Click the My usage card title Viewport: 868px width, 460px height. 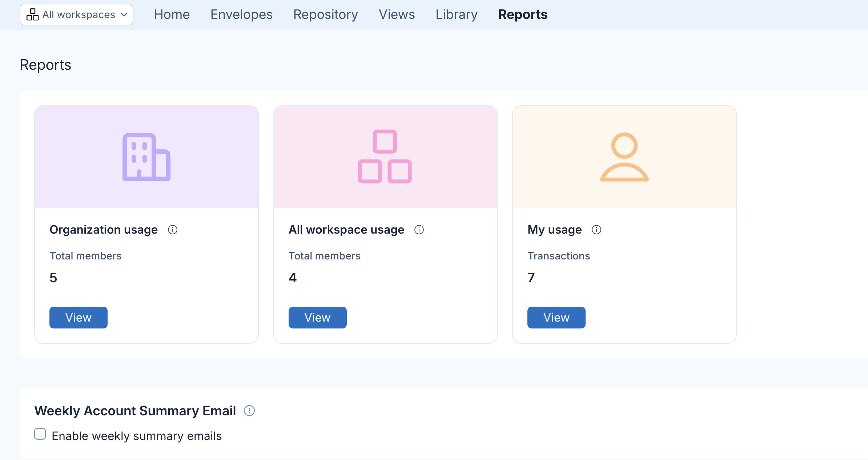(555, 230)
